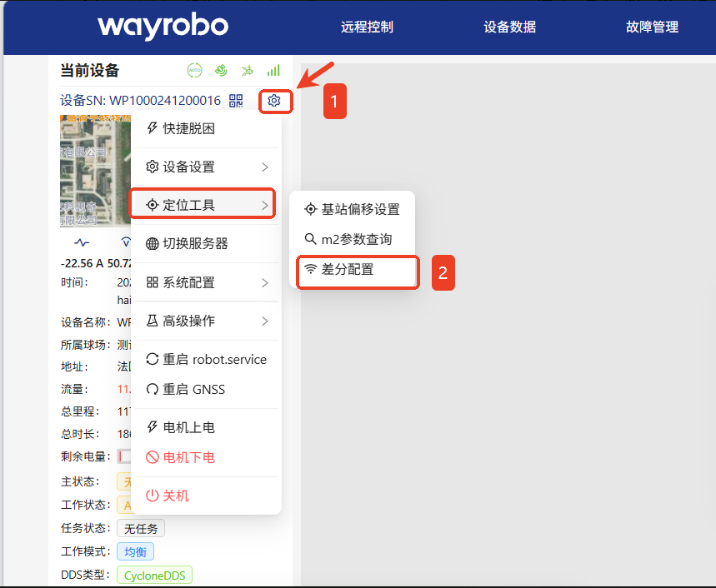Screen dimensions: 716x588
Task: Click the AUTO mode status icon
Action: (x=194, y=70)
